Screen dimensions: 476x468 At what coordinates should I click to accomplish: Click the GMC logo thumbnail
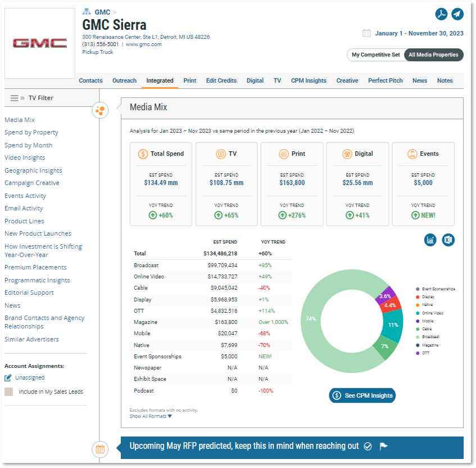coord(40,43)
